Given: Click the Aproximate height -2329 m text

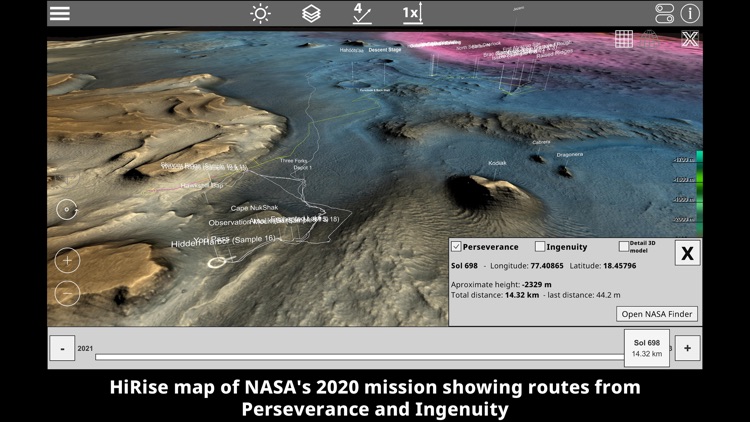Looking at the screenshot, I should click(x=501, y=284).
